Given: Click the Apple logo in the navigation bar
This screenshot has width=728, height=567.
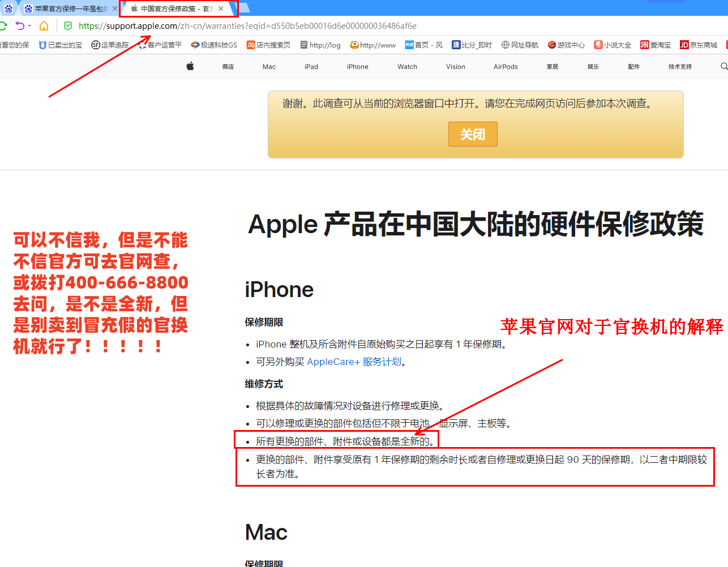Looking at the screenshot, I should pos(190,66).
